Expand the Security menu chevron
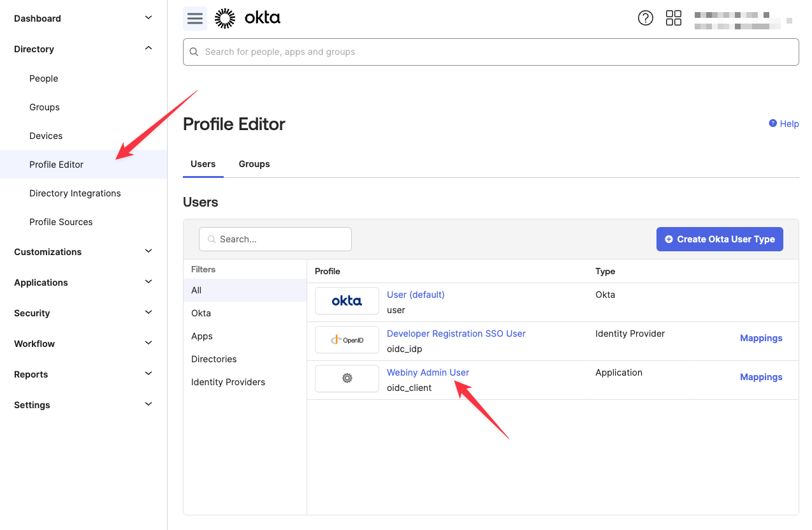Screen dimensions: 812x530 click(x=149, y=313)
